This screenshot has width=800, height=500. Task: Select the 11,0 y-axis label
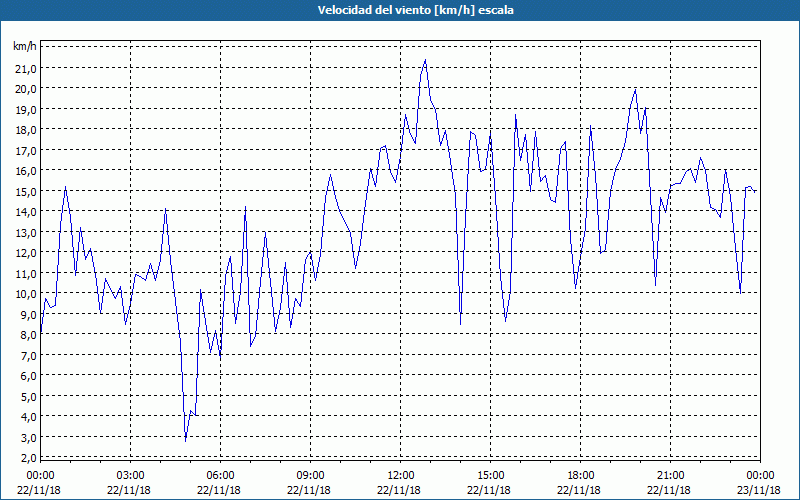pos(26,273)
